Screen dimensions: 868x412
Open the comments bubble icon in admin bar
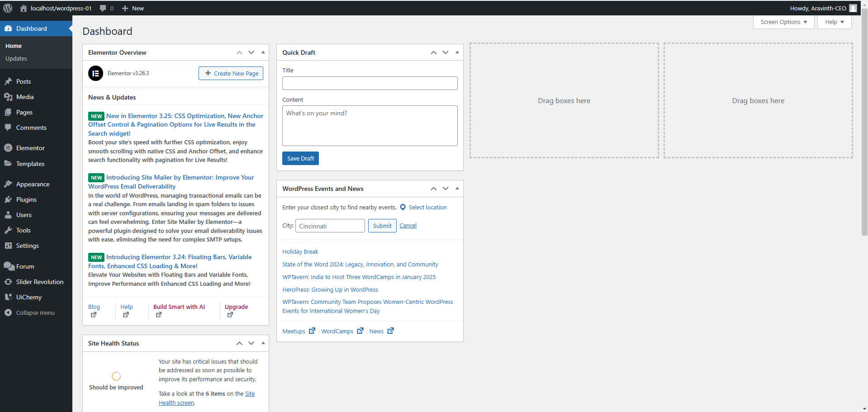click(x=103, y=8)
